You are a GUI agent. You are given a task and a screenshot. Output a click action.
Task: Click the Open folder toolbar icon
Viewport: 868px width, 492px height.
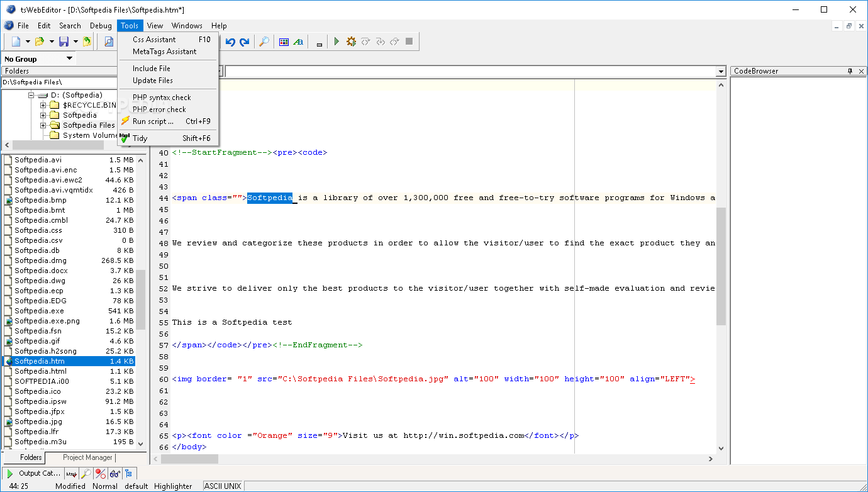pos(40,42)
